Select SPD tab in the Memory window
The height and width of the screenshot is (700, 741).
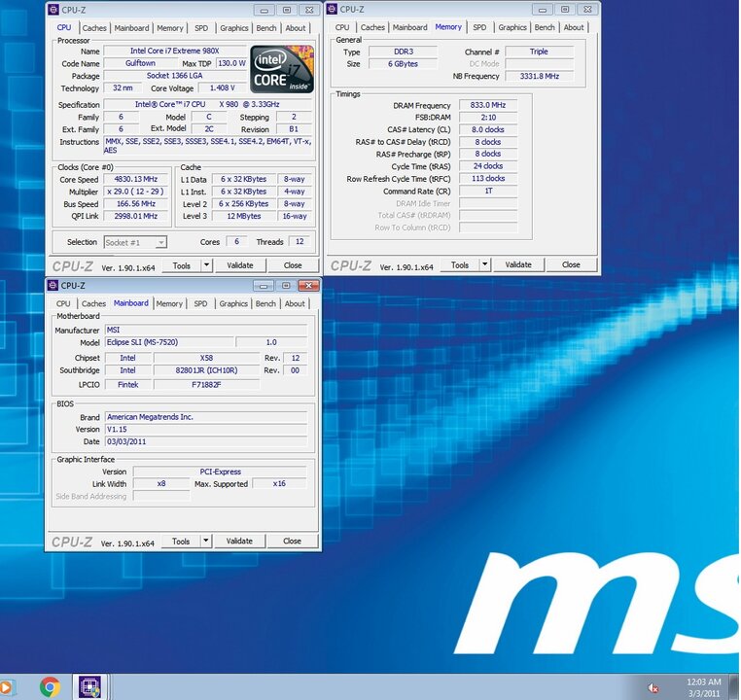point(479,27)
